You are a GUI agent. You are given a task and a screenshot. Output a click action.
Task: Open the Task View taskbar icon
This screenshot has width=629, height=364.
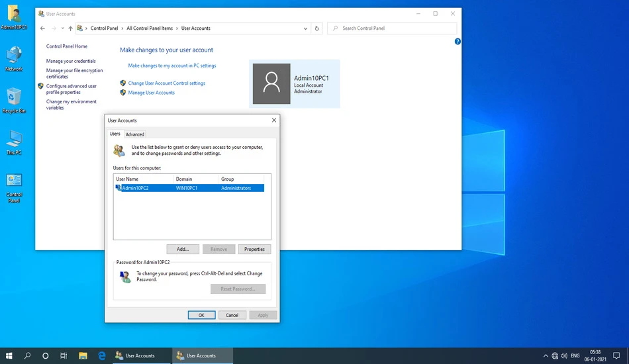(64, 355)
